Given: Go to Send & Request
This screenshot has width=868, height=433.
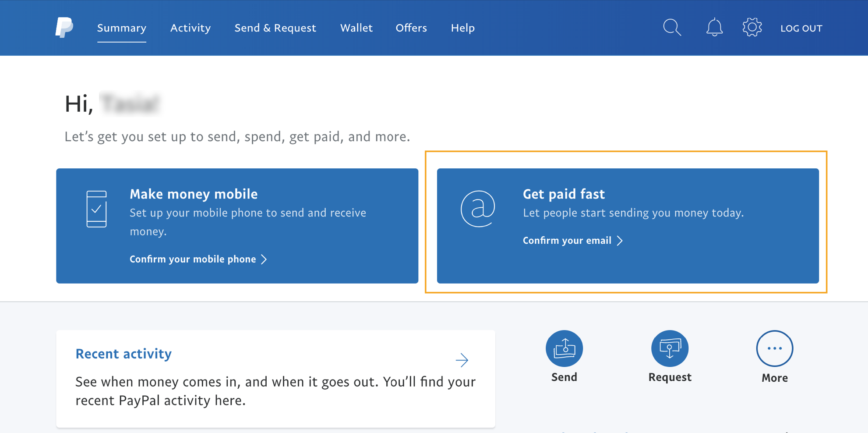Looking at the screenshot, I should tap(275, 28).
